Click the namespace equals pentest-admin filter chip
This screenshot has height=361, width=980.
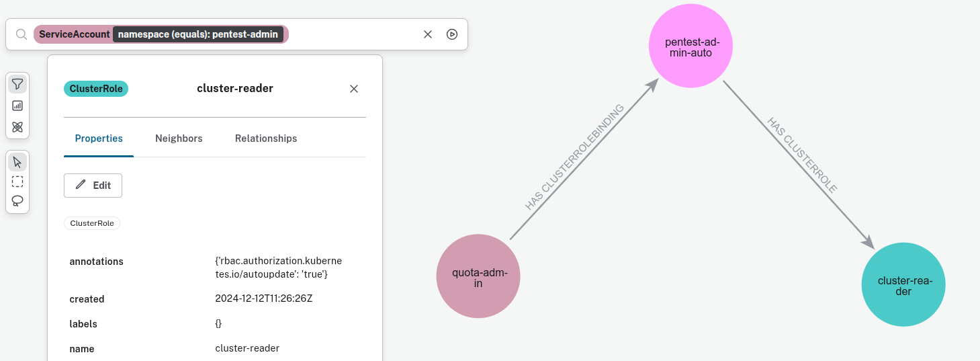(197, 34)
